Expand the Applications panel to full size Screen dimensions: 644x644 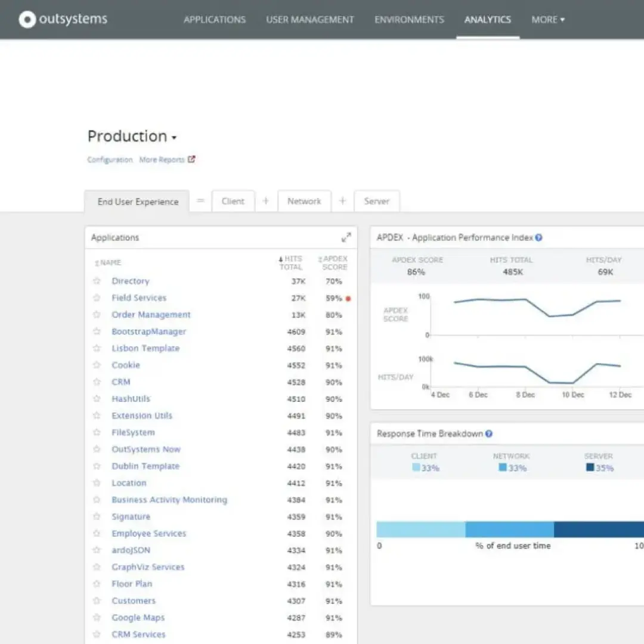[x=346, y=237]
